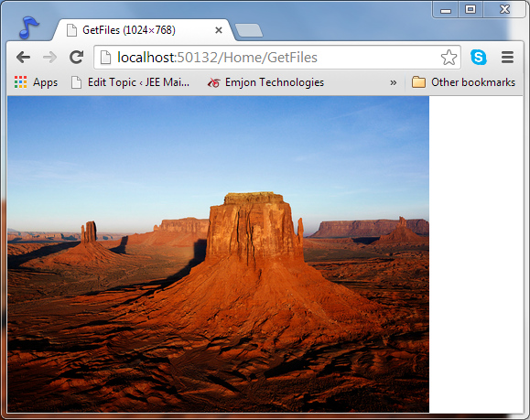Open the Apps grid shortcut

pyautogui.click(x=36, y=82)
